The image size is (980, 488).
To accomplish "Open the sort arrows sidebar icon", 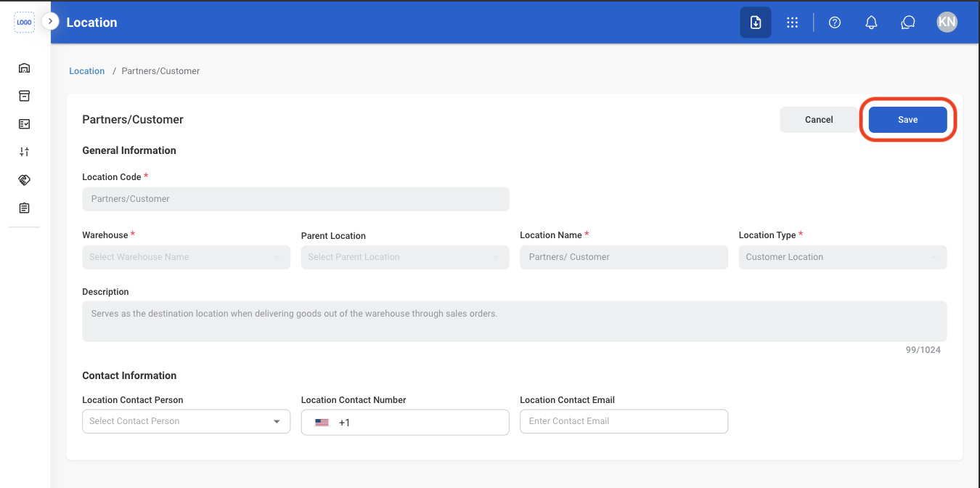I will (24, 152).
